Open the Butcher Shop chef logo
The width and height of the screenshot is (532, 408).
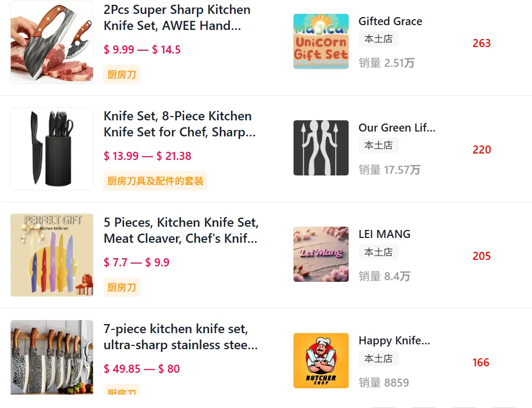(321, 361)
